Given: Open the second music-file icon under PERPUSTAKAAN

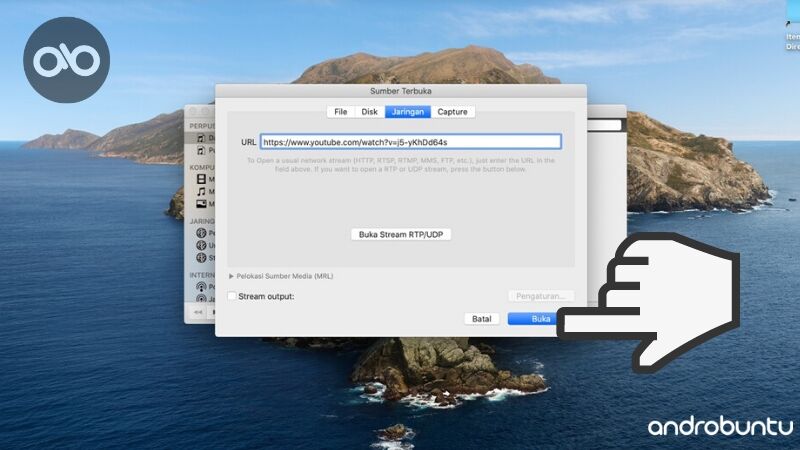Looking at the screenshot, I should [201, 150].
